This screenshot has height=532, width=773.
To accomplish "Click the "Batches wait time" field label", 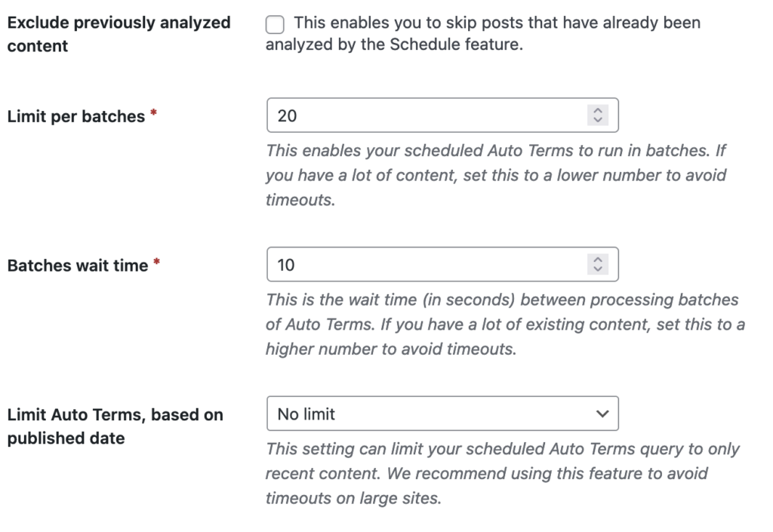I will tap(78, 265).
